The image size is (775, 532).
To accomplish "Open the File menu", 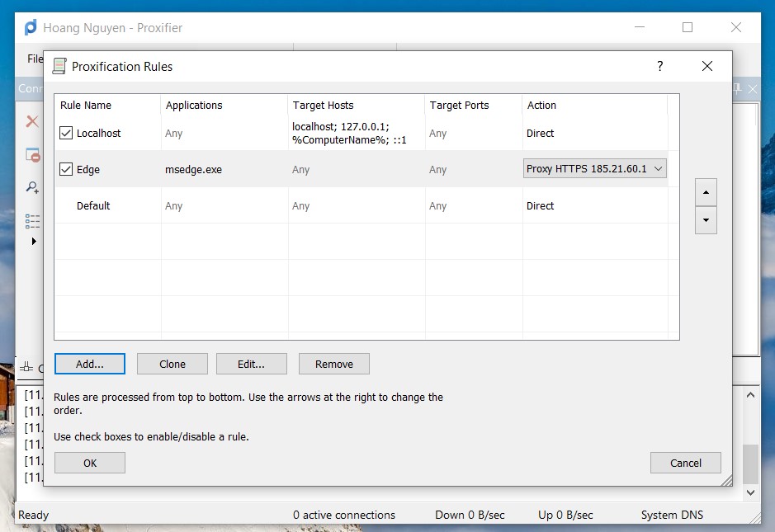I will tap(35, 59).
